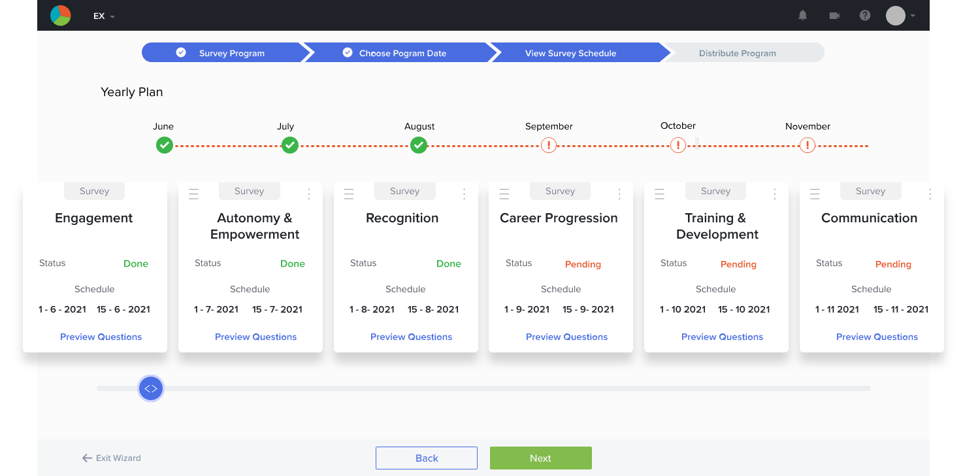
Task: Click Survey tag on Engagement card
Action: tap(94, 191)
